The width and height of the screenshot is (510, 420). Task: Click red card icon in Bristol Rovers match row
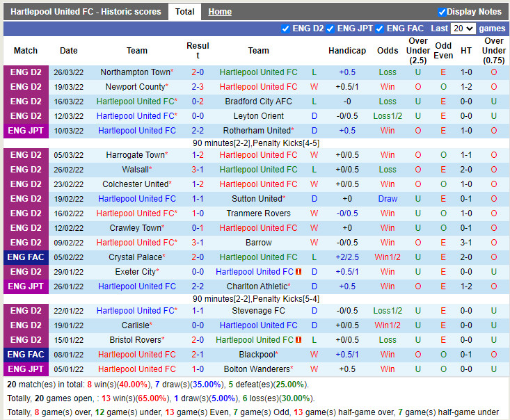pyautogui.click(x=298, y=340)
